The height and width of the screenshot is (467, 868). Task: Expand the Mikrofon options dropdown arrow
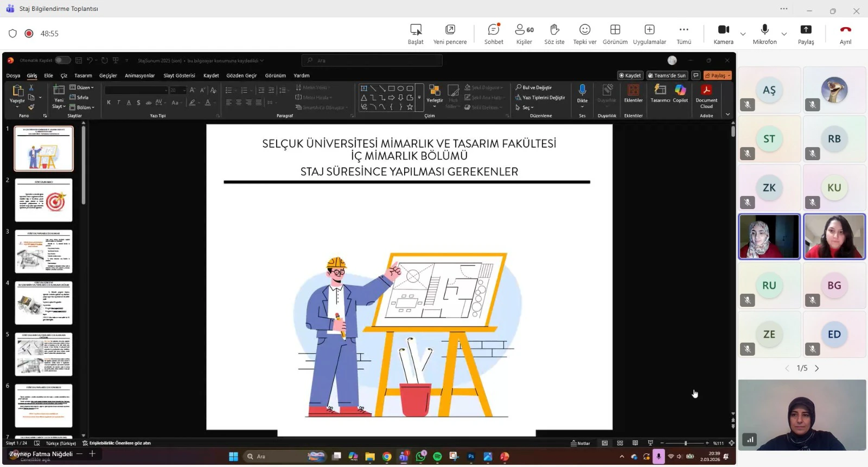tap(784, 34)
